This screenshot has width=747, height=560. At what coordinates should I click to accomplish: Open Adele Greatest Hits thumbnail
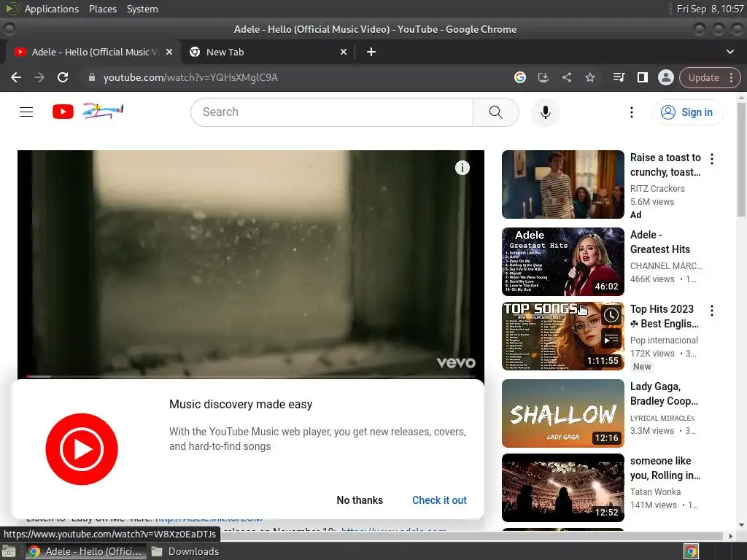click(x=562, y=262)
